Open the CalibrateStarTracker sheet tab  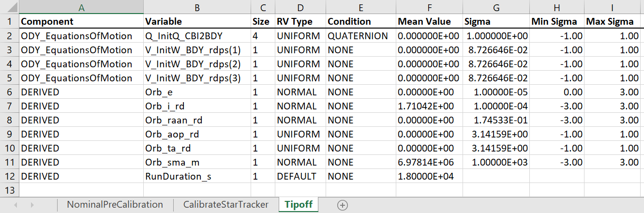[x=225, y=205]
